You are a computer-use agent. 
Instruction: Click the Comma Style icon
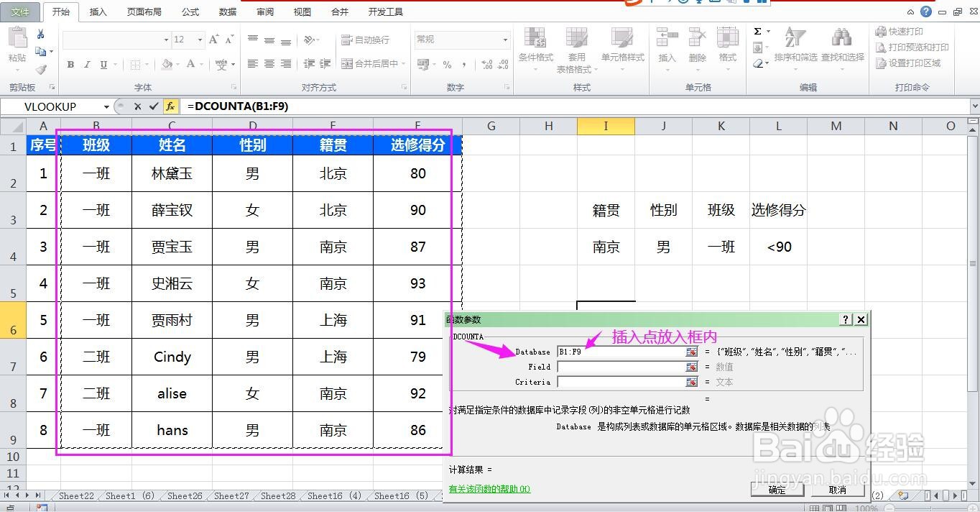click(x=466, y=65)
